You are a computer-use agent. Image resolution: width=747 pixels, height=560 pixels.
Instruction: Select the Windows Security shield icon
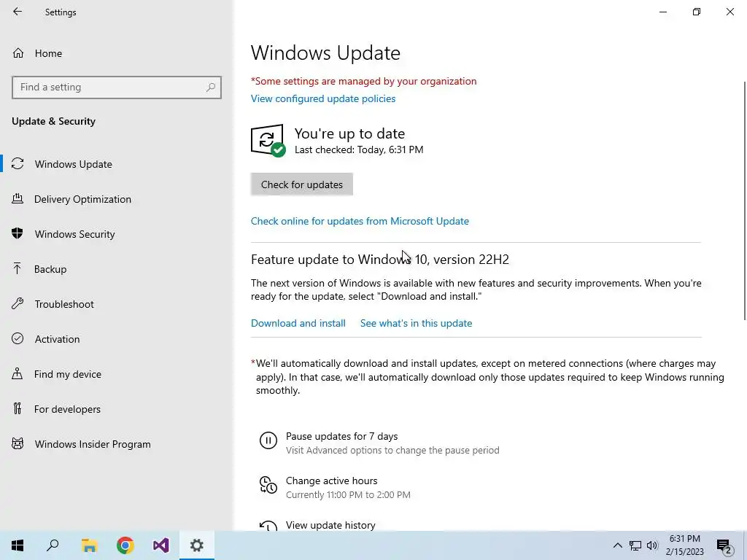18,233
